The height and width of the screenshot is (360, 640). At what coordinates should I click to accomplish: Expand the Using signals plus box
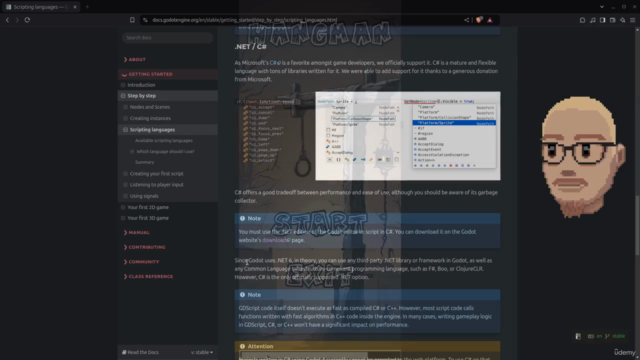125,196
